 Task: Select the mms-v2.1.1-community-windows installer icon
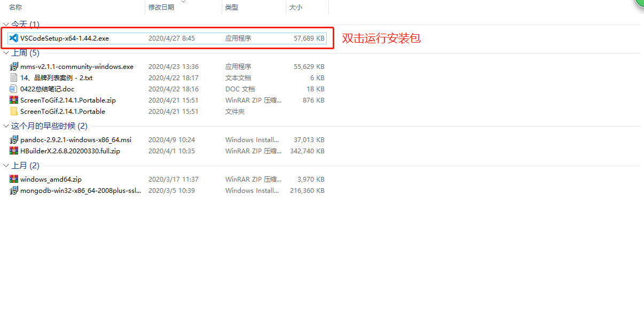[13, 66]
